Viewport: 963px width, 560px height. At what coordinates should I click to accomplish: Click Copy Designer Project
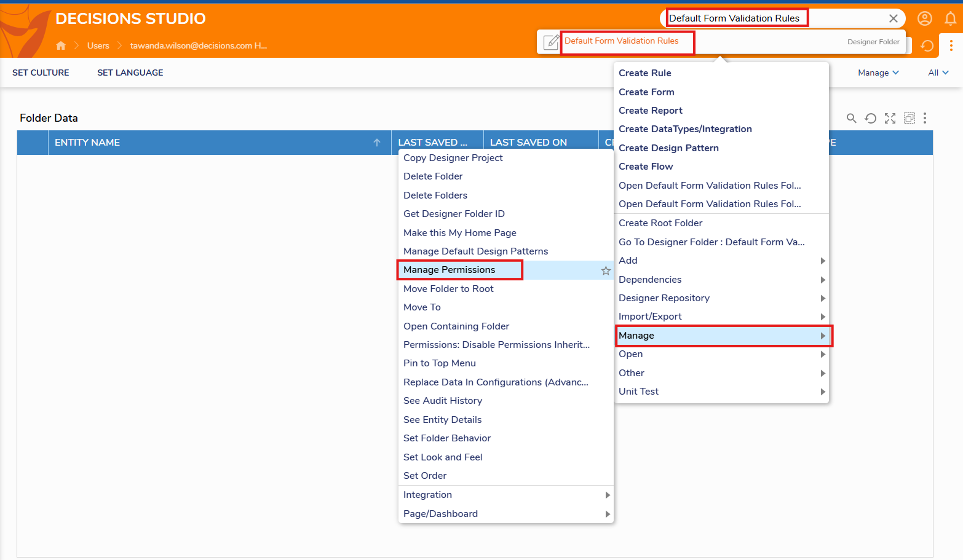[453, 158]
